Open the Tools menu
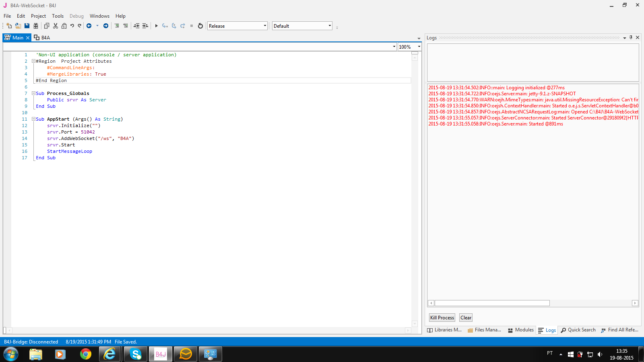 tap(58, 16)
